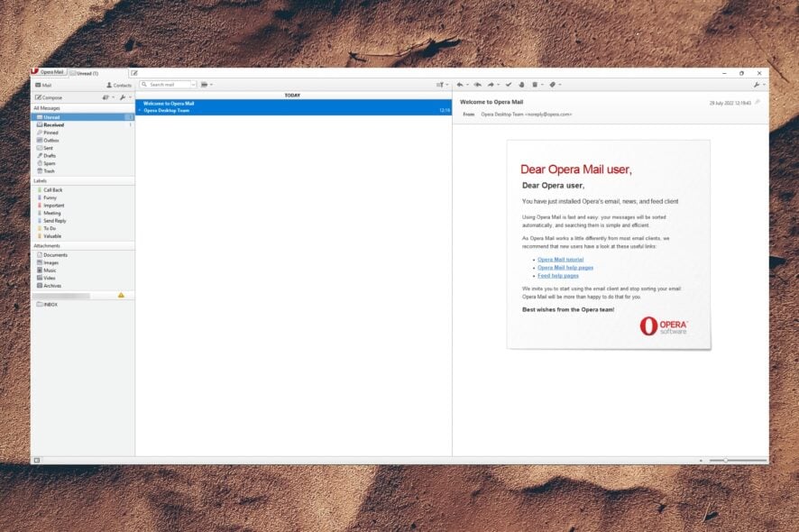
Task: Select the Unread view
Action: pyautogui.click(x=83, y=117)
